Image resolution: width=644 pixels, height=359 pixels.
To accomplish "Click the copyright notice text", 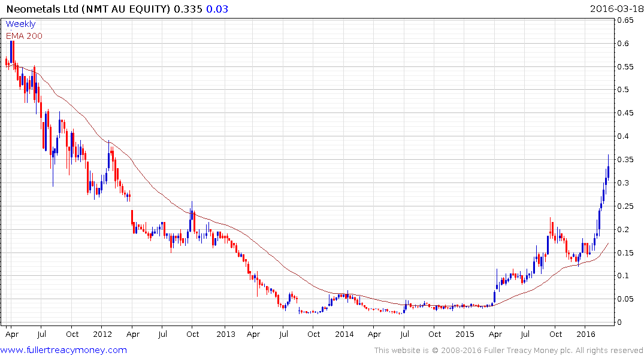I will (x=509, y=351).
